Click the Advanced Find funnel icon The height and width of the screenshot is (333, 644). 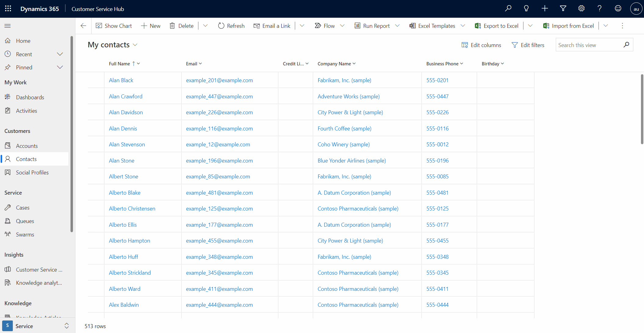563,9
